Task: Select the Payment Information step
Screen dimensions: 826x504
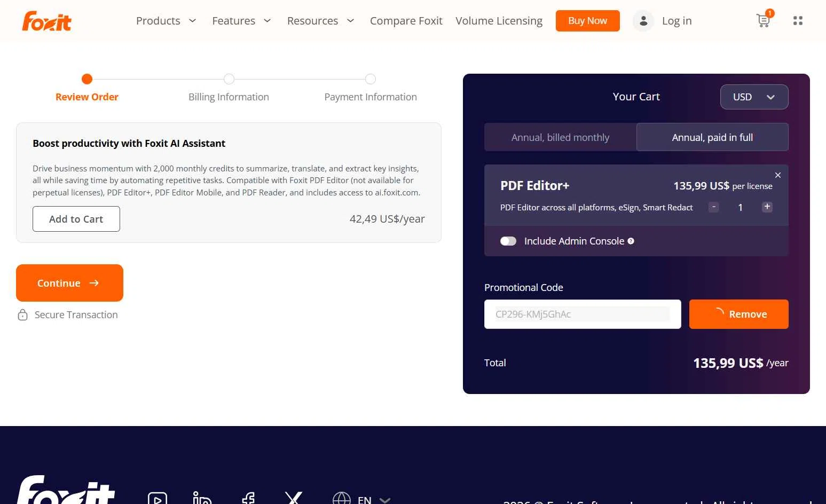Action: pyautogui.click(x=371, y=88)
